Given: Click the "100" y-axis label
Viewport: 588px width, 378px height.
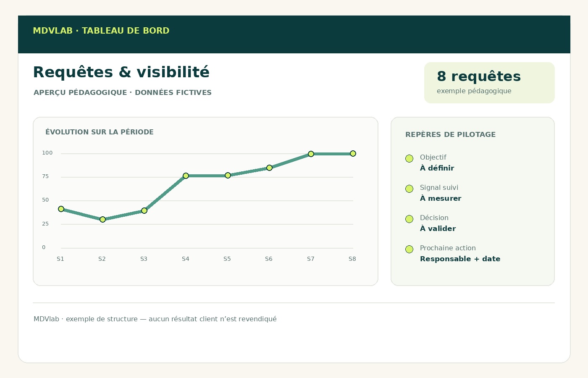Looking at the screenshot, I should 47,153.
